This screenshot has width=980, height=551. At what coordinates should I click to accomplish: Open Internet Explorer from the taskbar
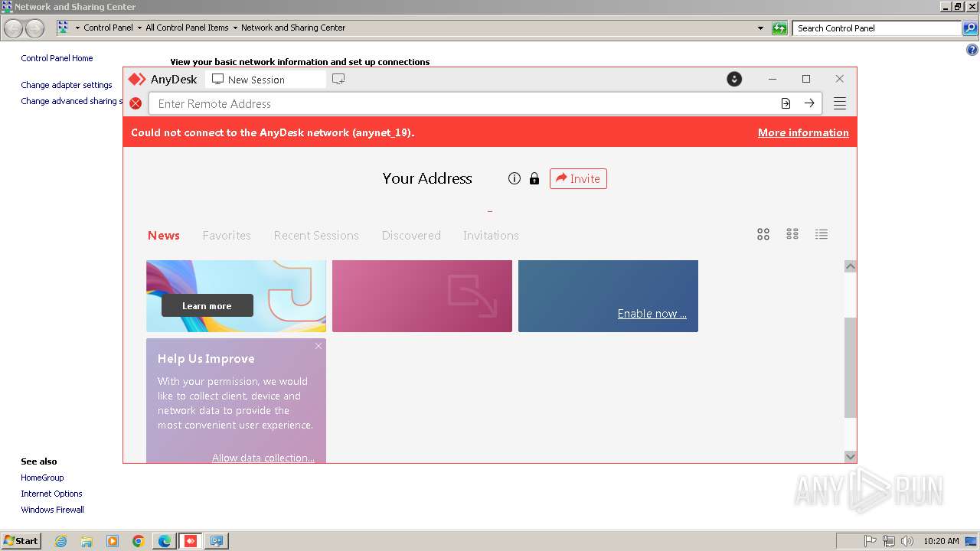coord(60,541)
